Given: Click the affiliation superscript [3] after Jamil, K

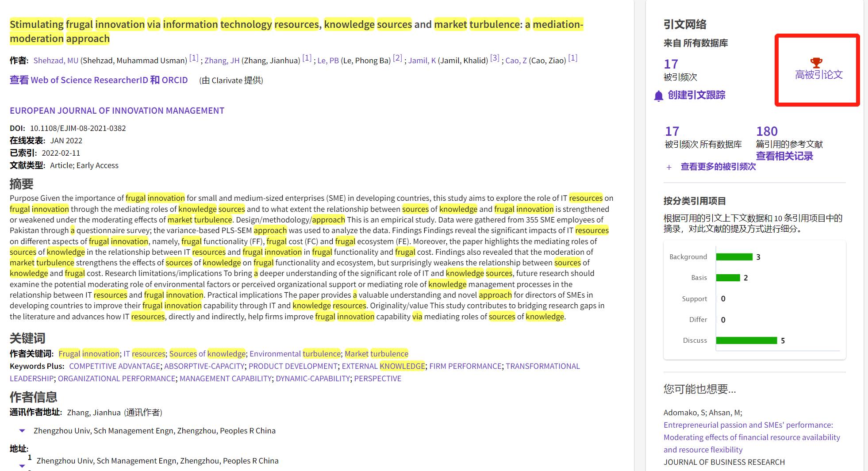Looking at the screenshot, I should click(495, 58).
